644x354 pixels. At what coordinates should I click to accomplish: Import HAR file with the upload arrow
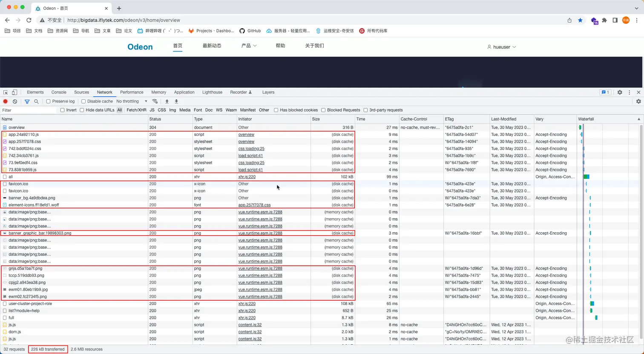167,101
